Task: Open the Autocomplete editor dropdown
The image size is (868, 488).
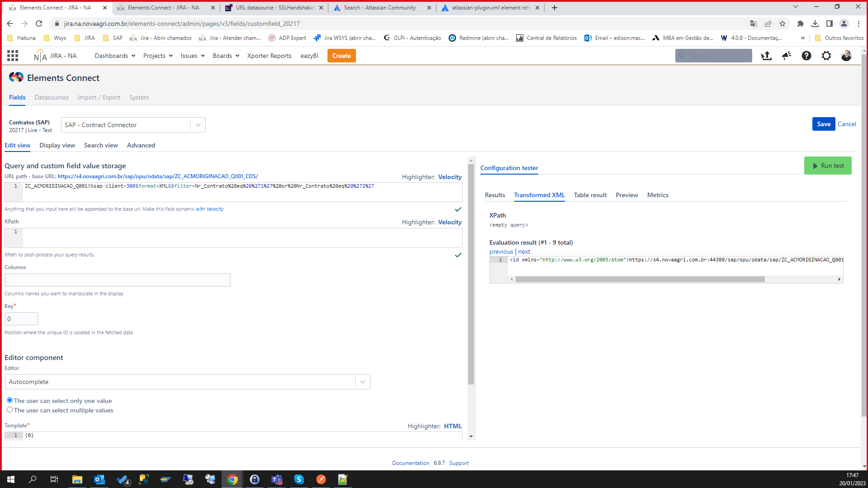Action: 188,382
